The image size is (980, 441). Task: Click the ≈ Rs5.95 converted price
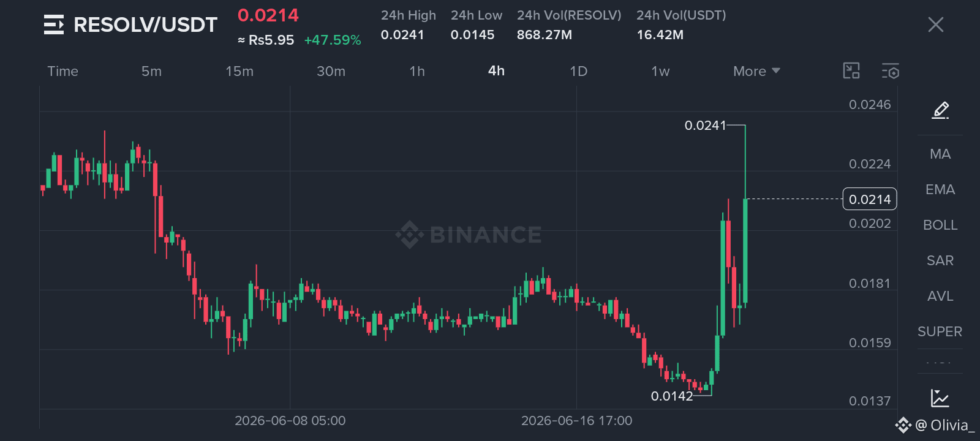266,40
